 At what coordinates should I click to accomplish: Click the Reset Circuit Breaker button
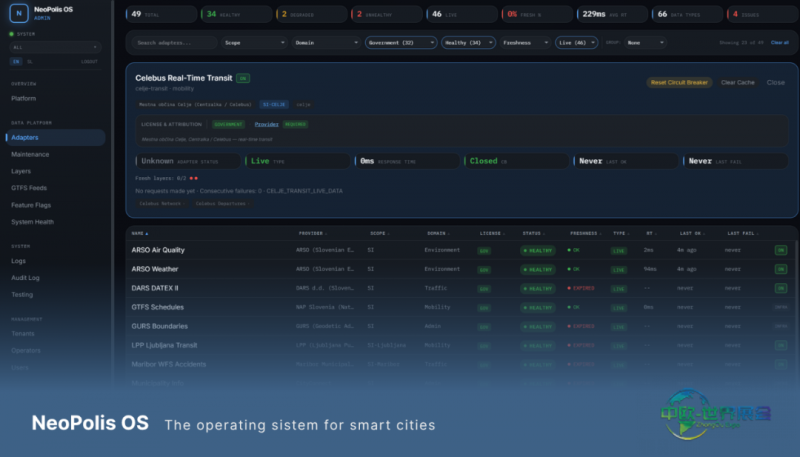tap(679, 83)
